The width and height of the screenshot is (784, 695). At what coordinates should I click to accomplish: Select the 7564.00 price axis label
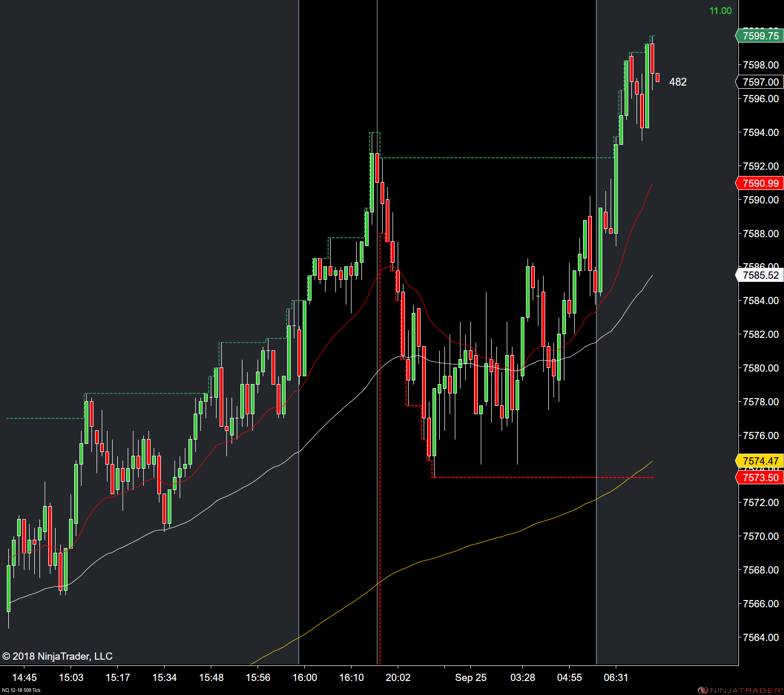pos(761,637)
